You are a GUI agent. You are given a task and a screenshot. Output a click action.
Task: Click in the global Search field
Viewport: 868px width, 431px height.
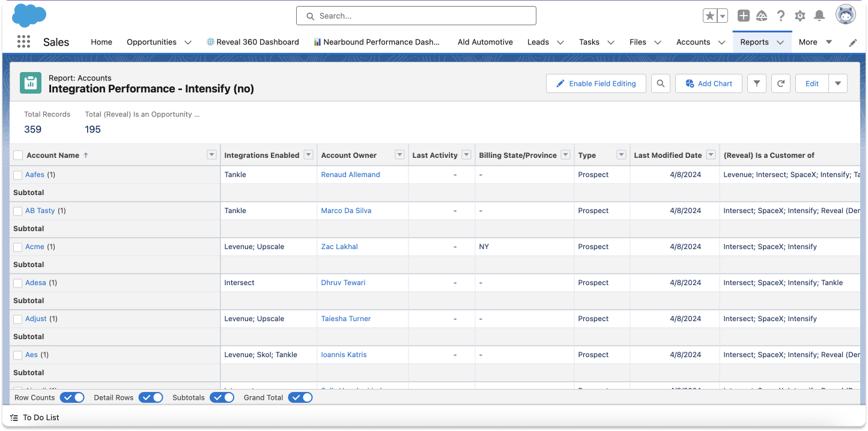click(x=416, y=16)
